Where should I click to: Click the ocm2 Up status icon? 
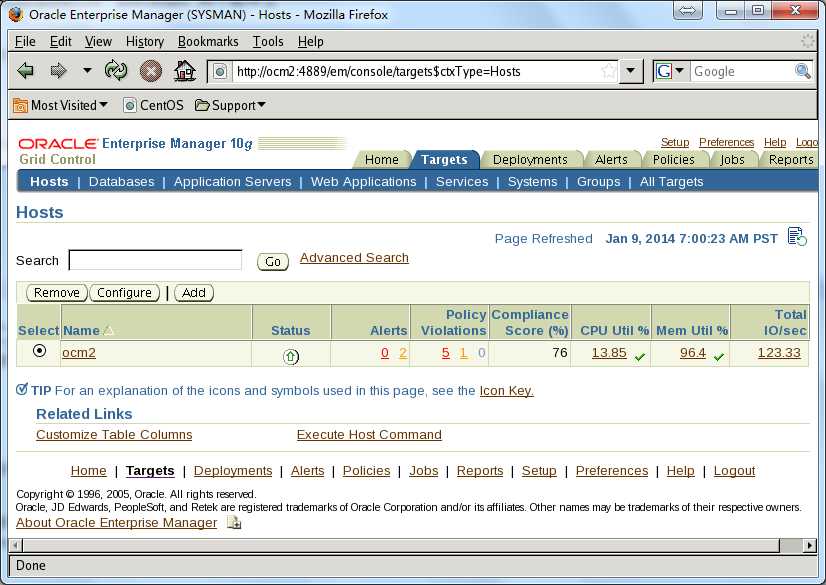(x=291, y=356)
